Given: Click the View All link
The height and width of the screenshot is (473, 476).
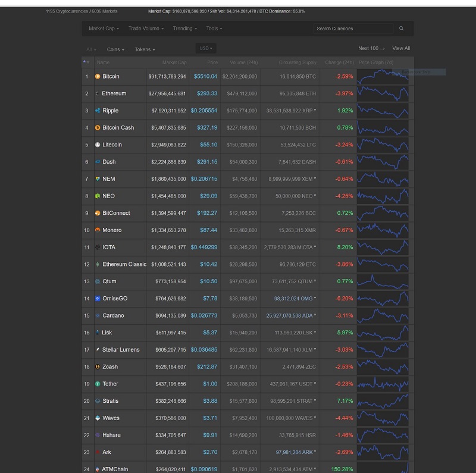Looking at the screenshot, I should (x=401, y=48).
